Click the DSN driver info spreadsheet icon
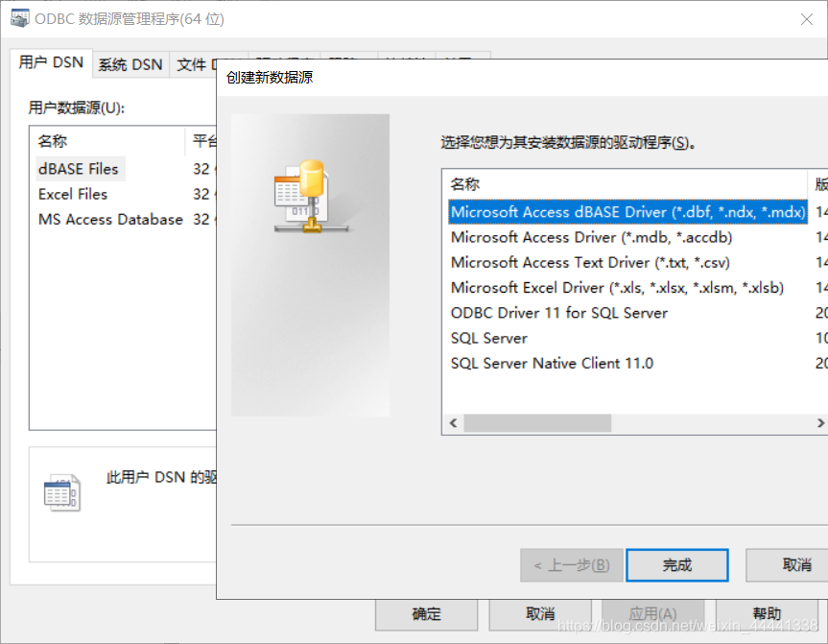The height and width of the screenshot is (644, 828). tap(61, 492)
